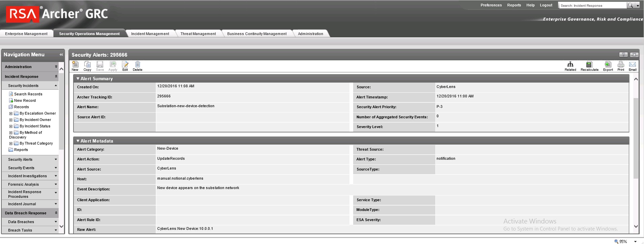Click the record pane vertical scrollbar thumb

(x=636, y=138)
